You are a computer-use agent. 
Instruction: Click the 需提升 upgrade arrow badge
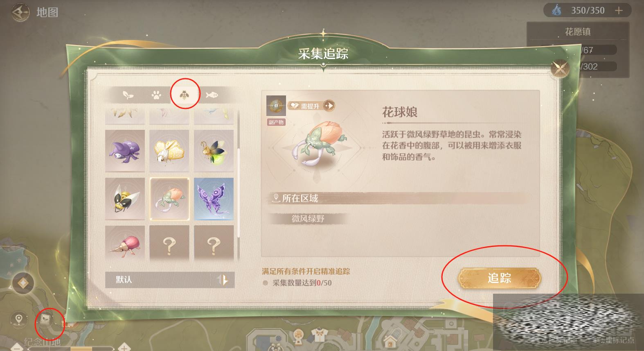329,106
